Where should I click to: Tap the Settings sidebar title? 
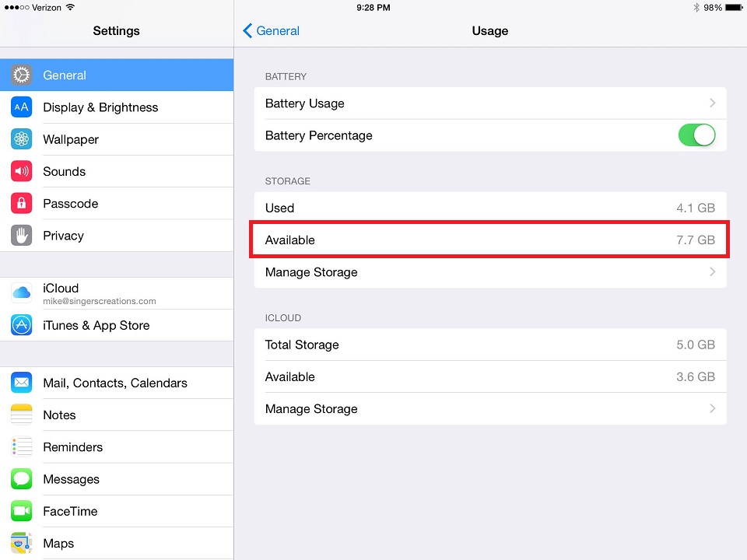[x=116, y=30]
